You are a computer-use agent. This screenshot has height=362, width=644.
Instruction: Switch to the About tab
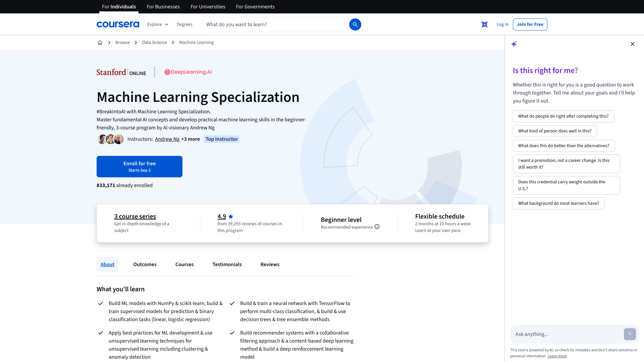108,264
